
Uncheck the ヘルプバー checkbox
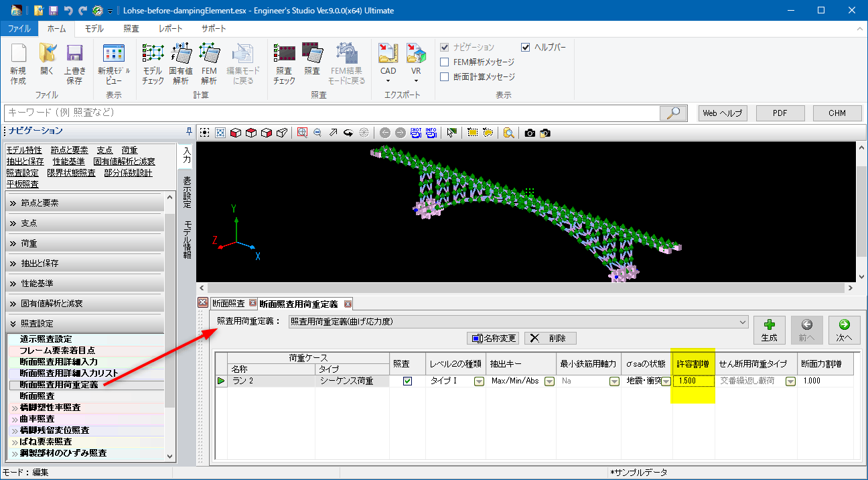coord(526,48)
